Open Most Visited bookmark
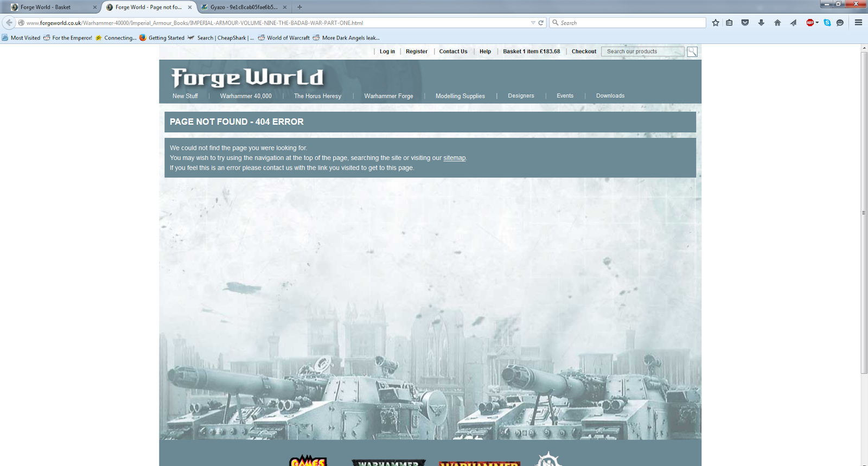Screen dimensions: 868x466 [21, 38]
